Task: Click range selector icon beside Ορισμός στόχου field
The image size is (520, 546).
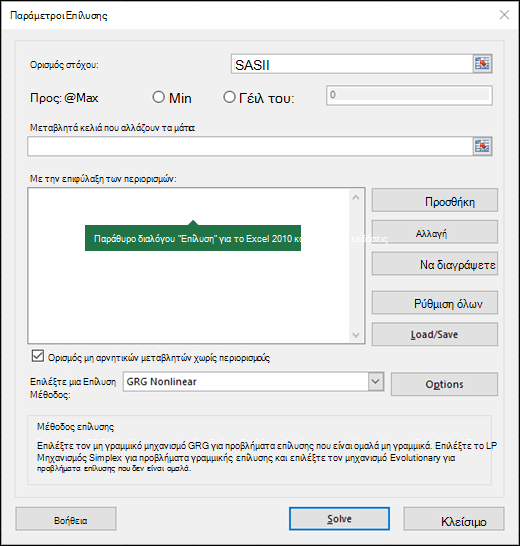Action: [x=482, y=64]
